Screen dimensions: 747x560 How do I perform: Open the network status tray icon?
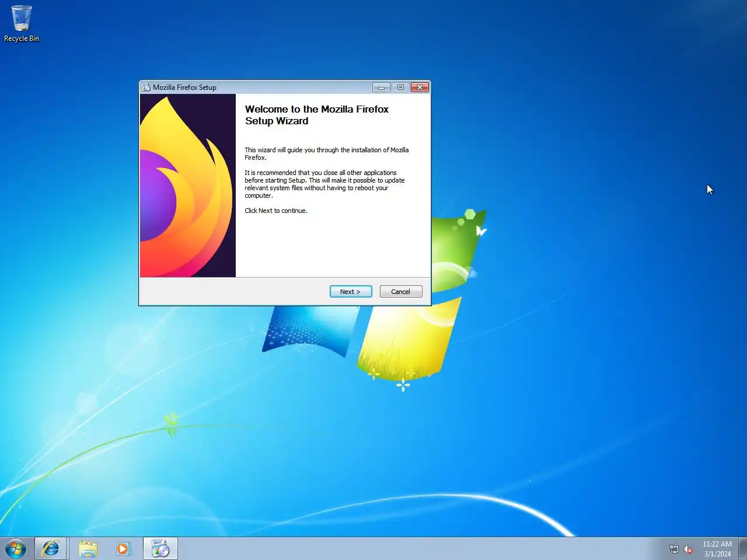click(674, 549)
